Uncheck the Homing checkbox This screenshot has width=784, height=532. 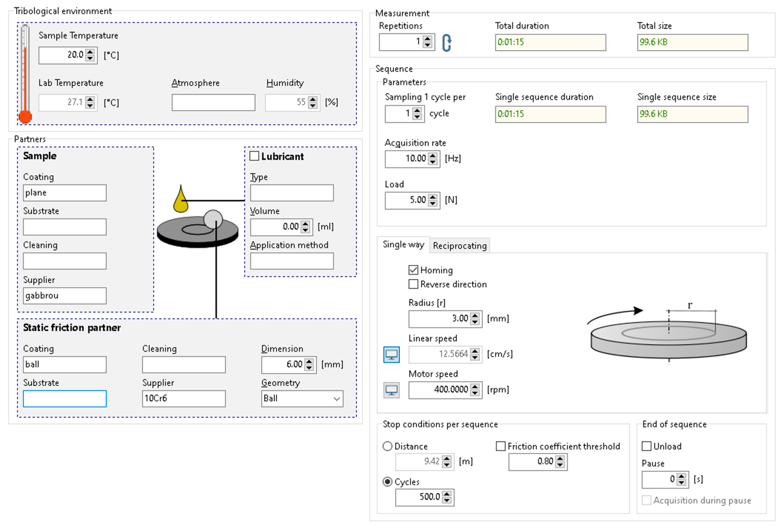click(413, 270)
